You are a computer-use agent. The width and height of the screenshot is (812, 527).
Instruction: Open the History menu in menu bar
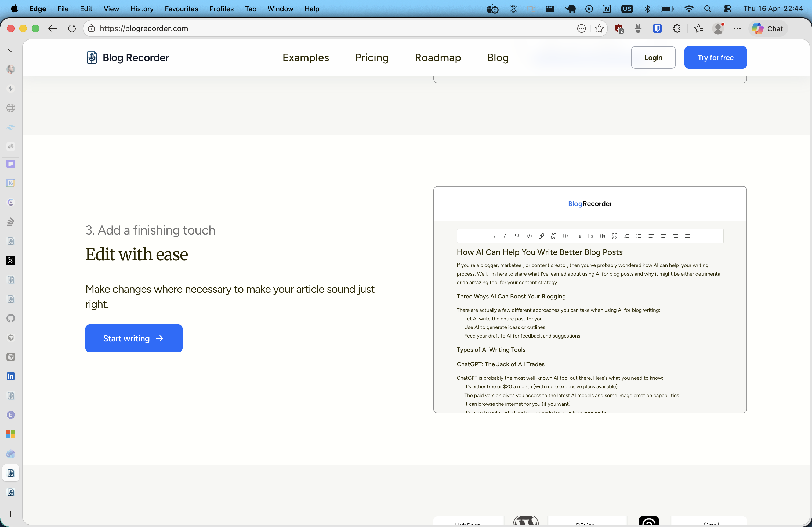tap(142, 9)
